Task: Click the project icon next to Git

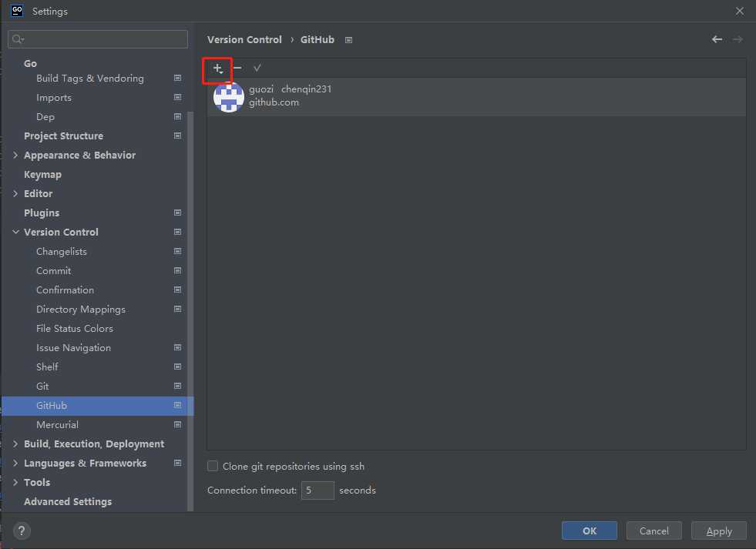Action: pos(177,386)
